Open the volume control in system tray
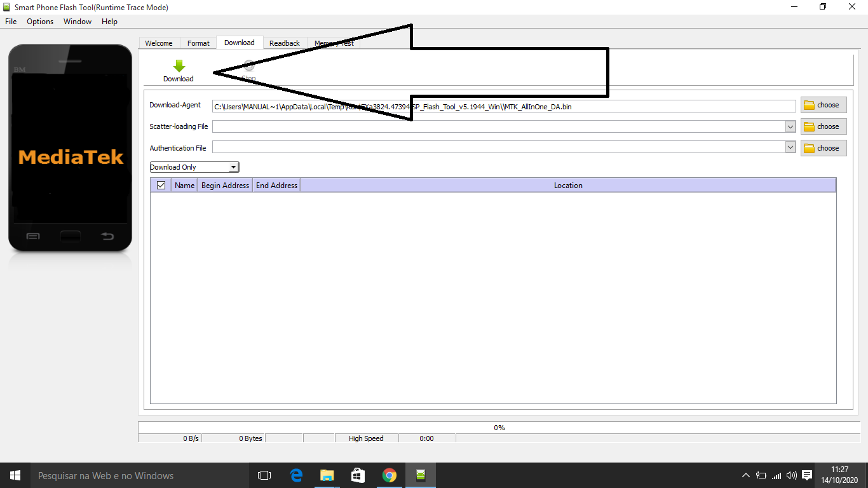 (792, 475)
